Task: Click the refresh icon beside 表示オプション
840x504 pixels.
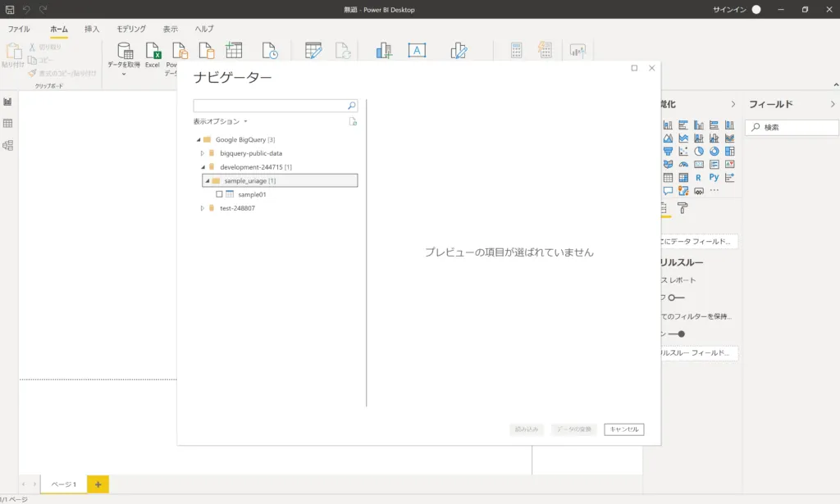Action: point(353,121)
